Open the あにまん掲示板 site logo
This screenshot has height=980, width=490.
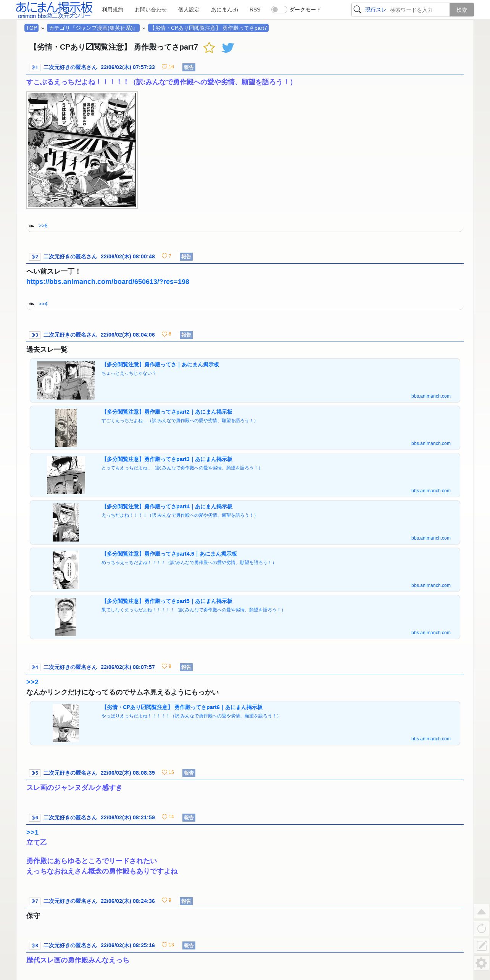tap(54, 10)
